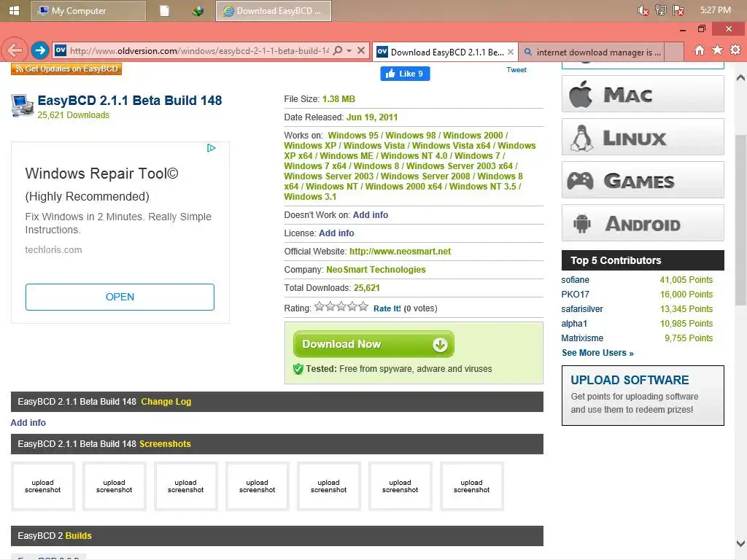The height and width of the screenshot is (560, 747).
Task: Rate with the first star
Action: pos(320,307)
